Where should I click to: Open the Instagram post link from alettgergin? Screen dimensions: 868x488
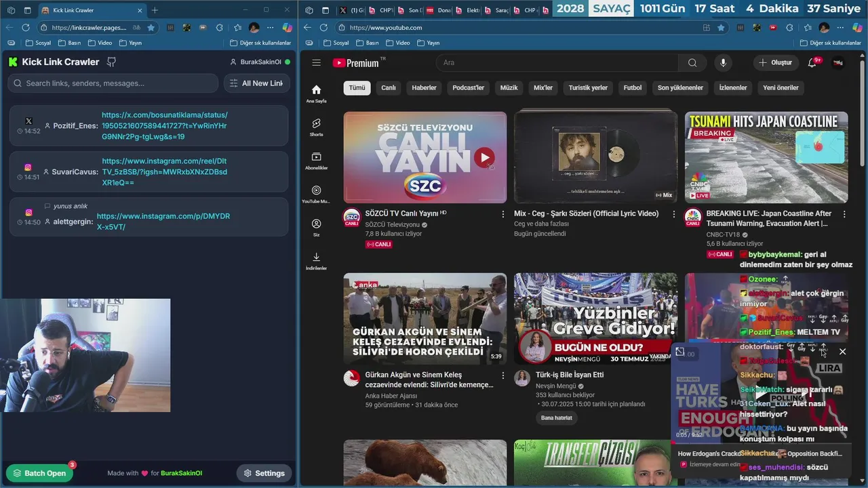tap(163, 222)
